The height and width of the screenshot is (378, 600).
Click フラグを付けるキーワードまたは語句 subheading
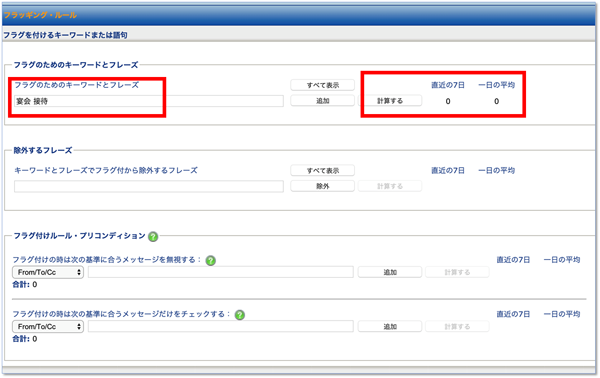pyautogui.click(x=65, y=35)
